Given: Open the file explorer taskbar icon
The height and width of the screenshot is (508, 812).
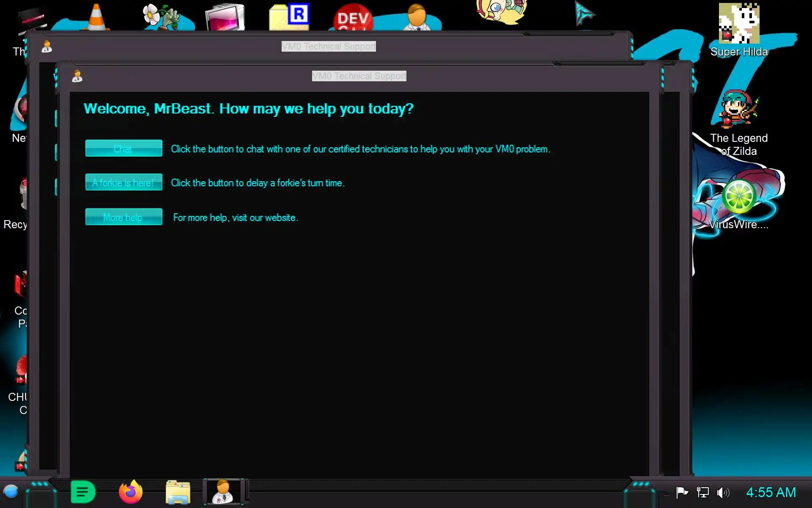Looking at the screenshot, I should point(178,492).
